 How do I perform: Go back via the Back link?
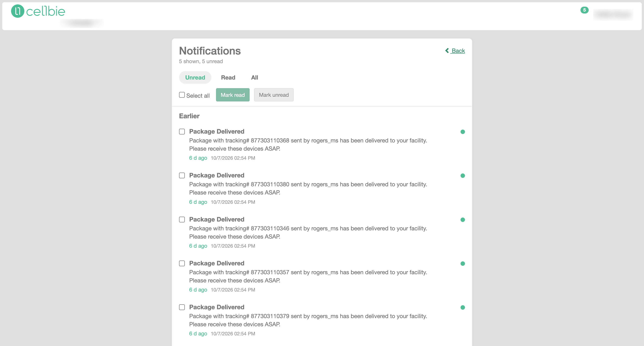(x=455, y=51)
